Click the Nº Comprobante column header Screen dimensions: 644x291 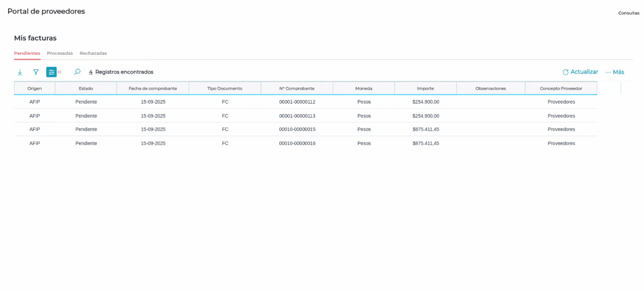(x=297, y=89)
